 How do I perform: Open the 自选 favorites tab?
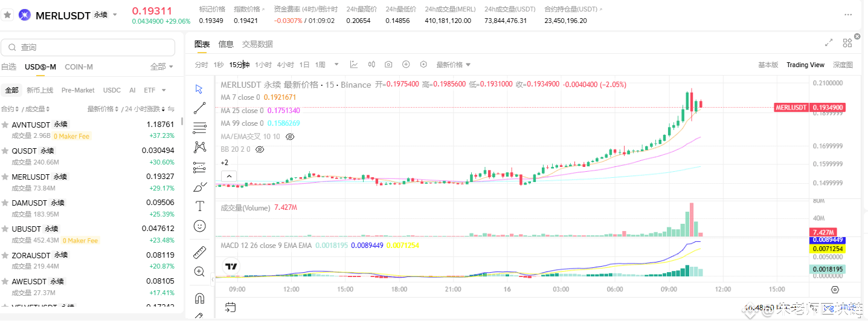click(8, 67)
